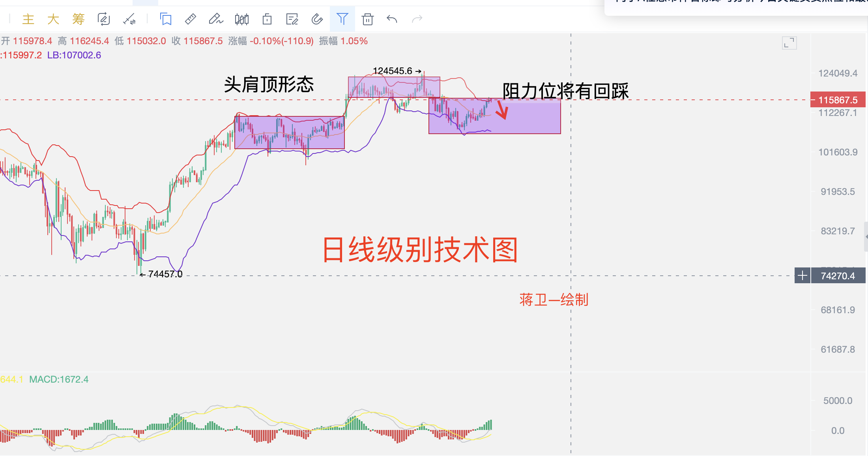Click the 筹 (chip distribution) button
868x456 pixels.
[x=79, y=19]
